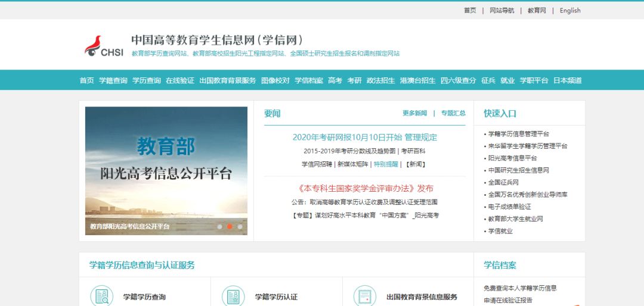644x306 pixels.
Task: Click the 快速入口 heading
Action: (x=500, y=113)
